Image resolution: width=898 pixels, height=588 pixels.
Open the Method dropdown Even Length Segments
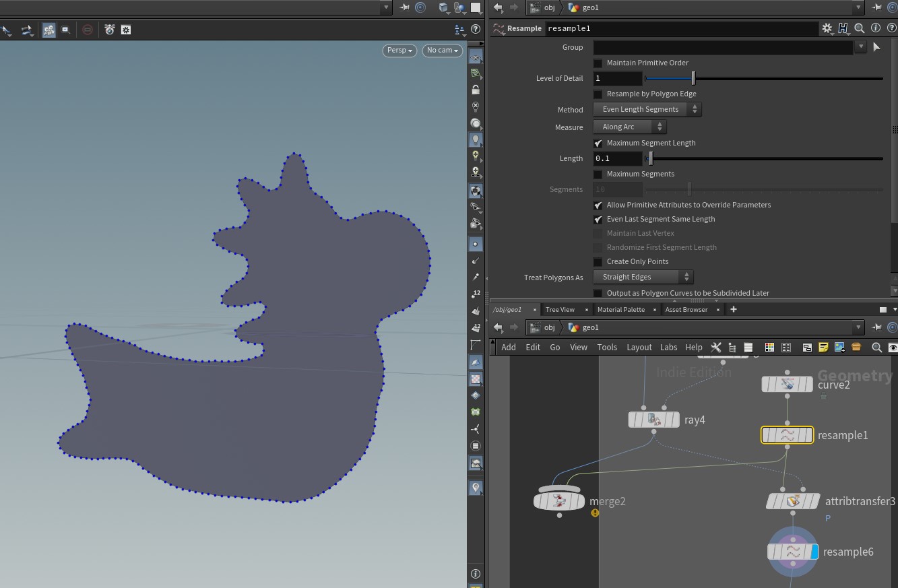tap(647, 109)
